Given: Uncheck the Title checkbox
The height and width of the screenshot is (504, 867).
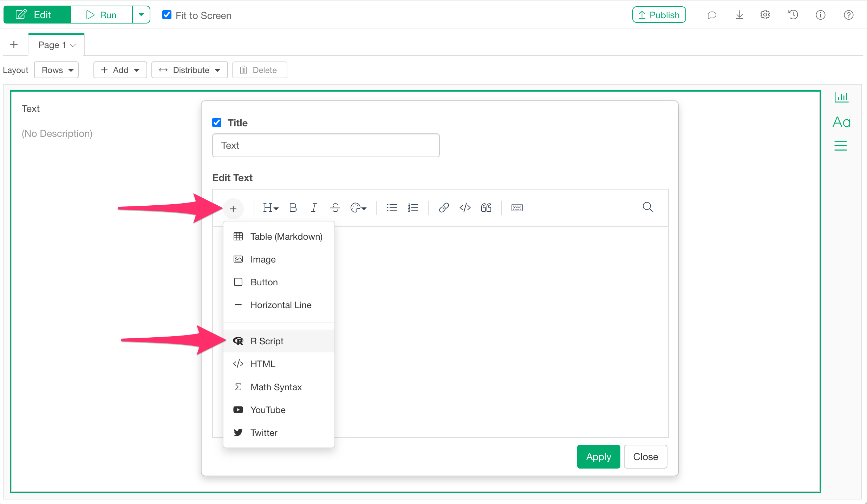Looking at the screenshot, I should click(x=217, y=122).
